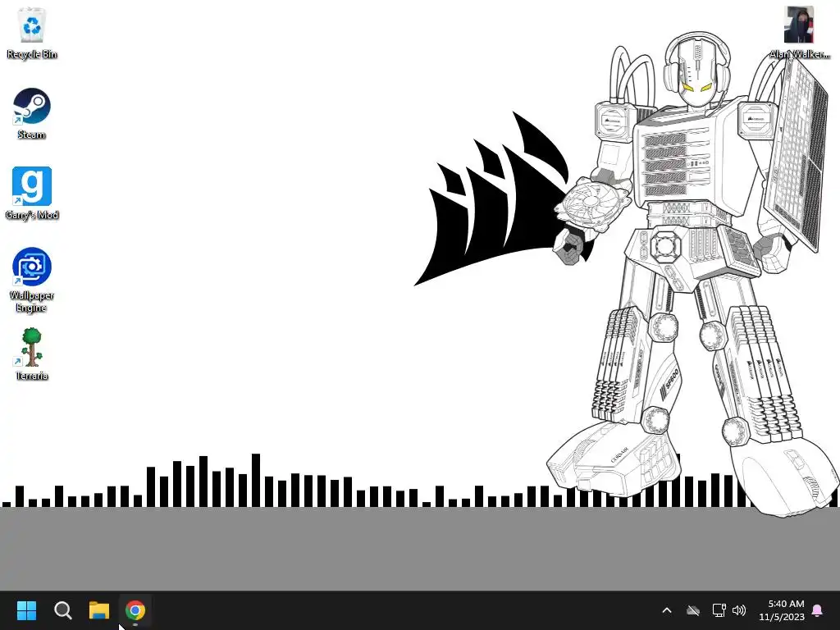Open notifications bell icon
The width and height of the screenshot is (840, 630).
pos(818,610)
